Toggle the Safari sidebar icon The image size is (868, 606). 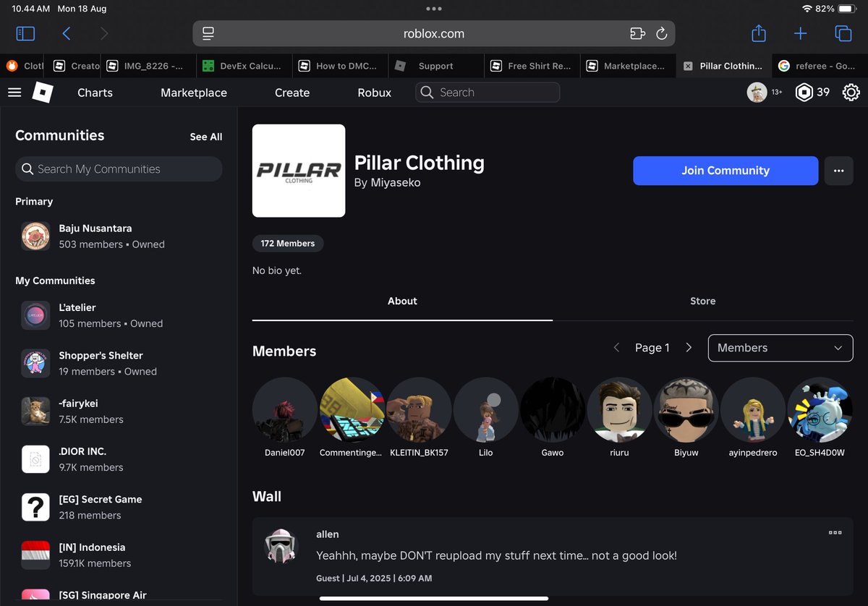[25, 33]
